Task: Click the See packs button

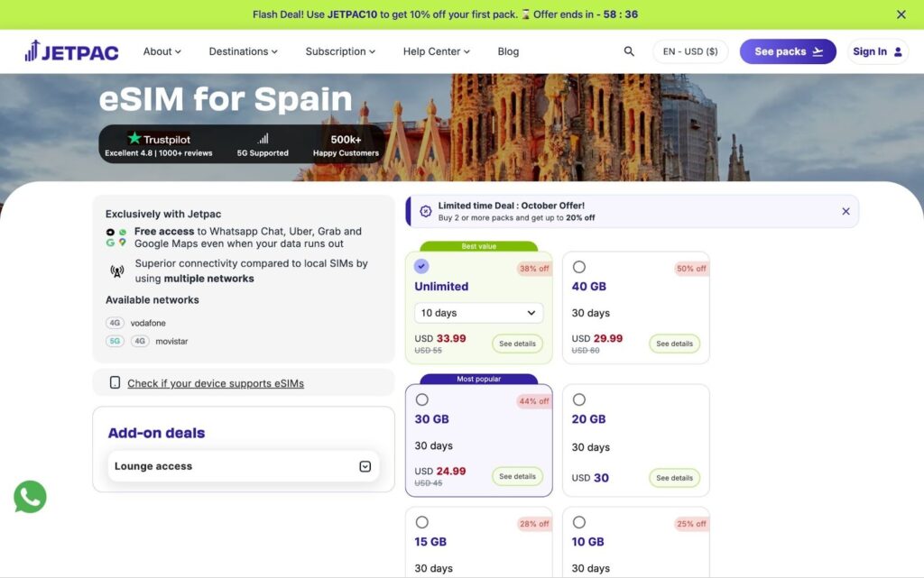Action: point(788,51)
